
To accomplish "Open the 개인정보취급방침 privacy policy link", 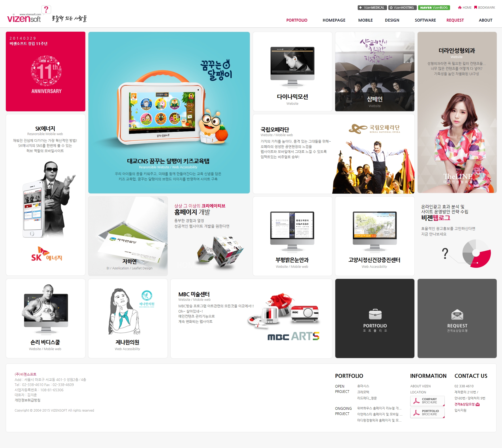I will click(27, 400).
